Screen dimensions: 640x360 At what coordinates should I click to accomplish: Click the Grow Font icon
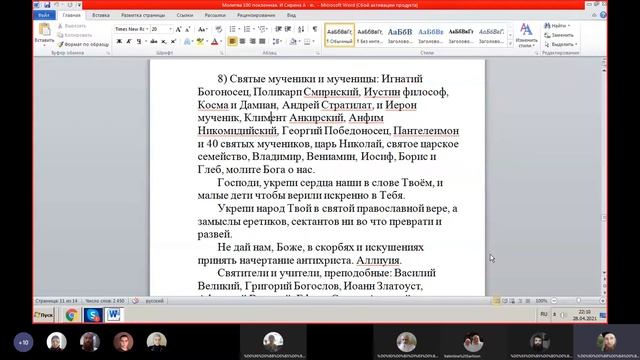pos(178,29)
